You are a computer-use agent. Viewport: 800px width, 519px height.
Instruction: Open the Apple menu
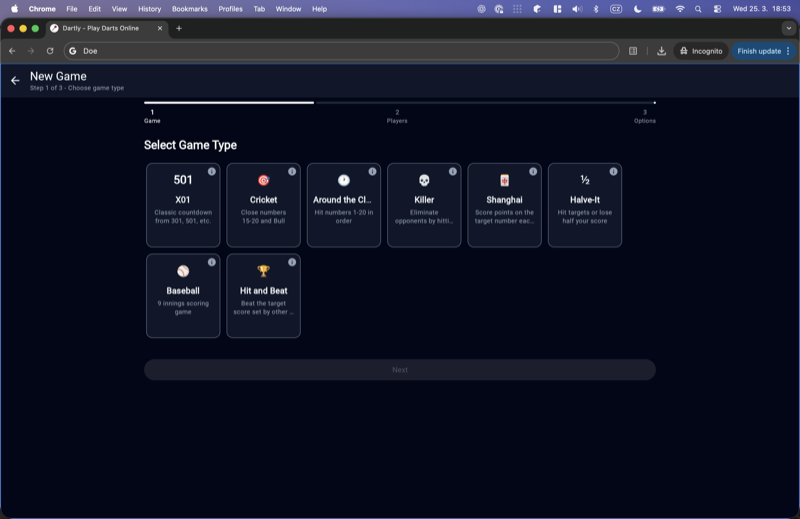tap(15, 9)
